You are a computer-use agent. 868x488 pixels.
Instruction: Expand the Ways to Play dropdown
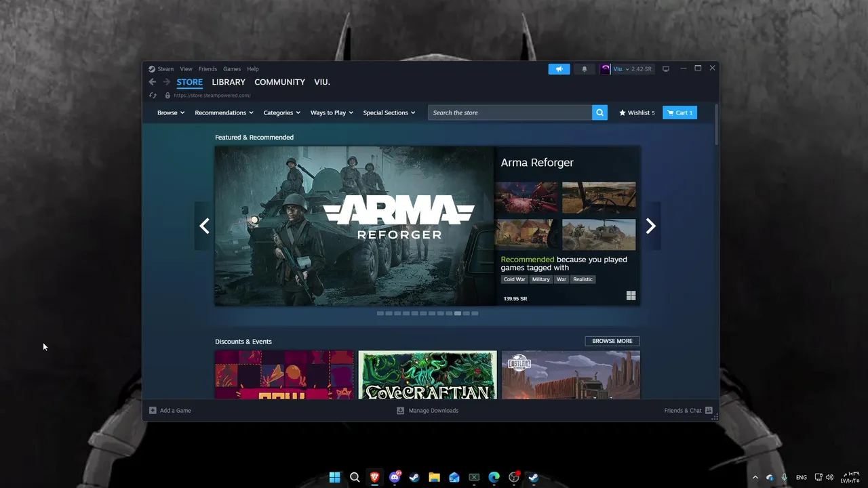pyautogui.click(x=332, y=113)
